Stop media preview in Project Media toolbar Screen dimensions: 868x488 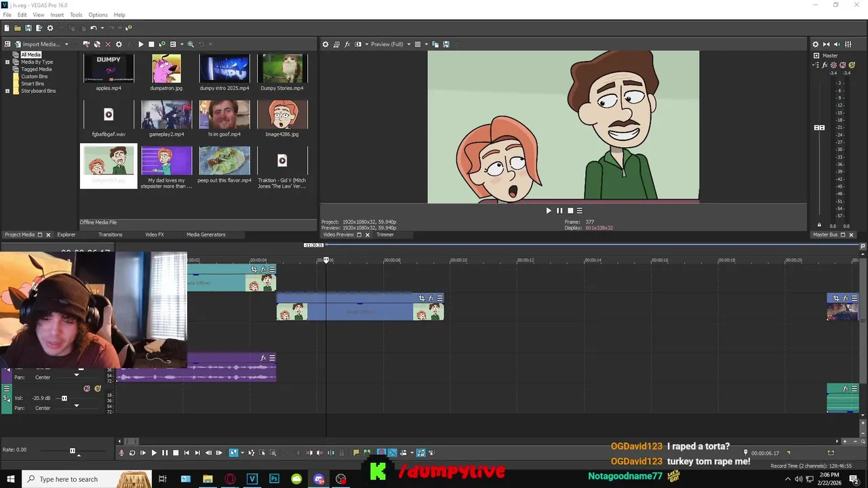151,44
